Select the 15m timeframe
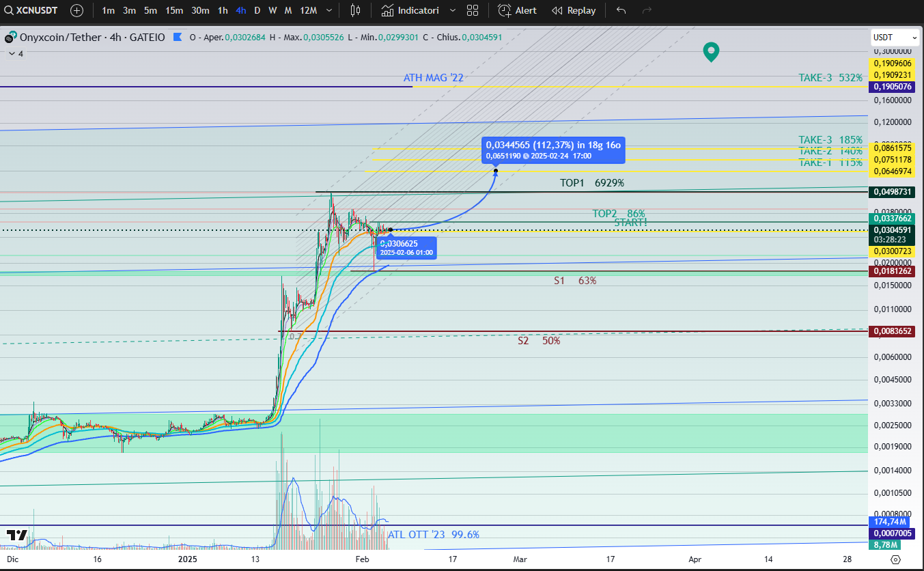Image resolution: width=924 pixels, height=571 pixels. click(x=174, y=10)
